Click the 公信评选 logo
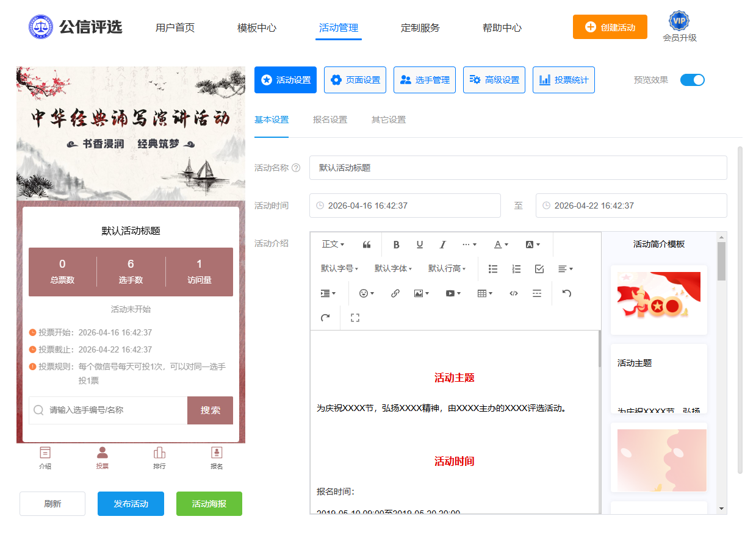The width and height of the screenshot is (756, 533). [x=76, y=27]
